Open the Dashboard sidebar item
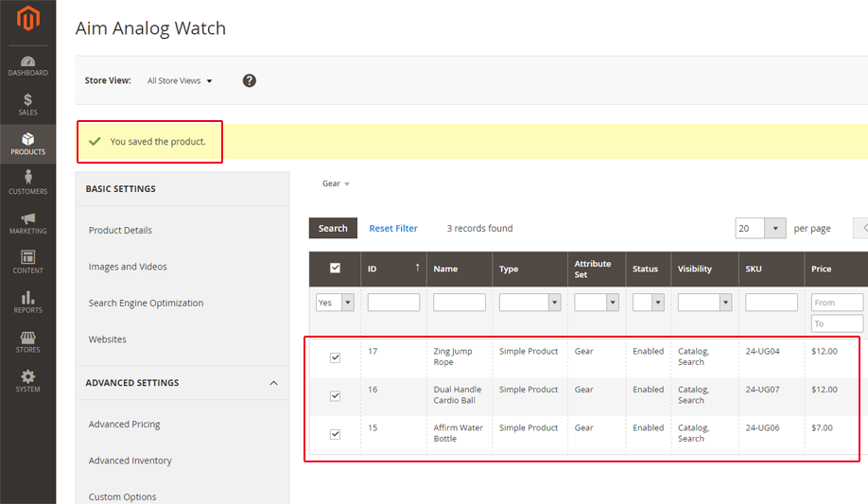The width and height of the screenshot is (868, 504). coord(27,66)
